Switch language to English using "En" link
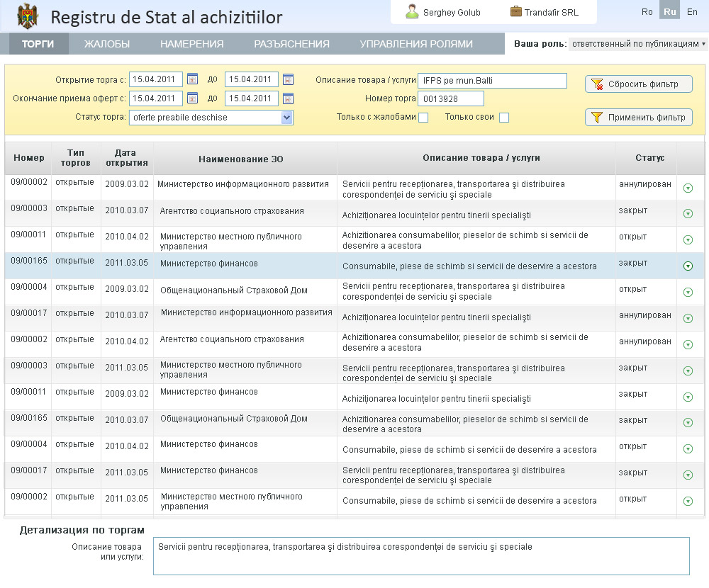 [692, 11]
